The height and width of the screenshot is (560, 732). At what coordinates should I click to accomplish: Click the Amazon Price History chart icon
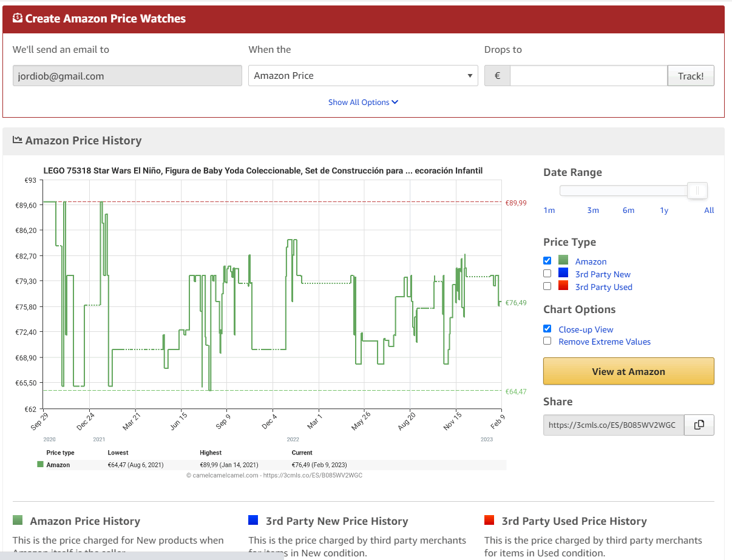click(x=18, y=140)
